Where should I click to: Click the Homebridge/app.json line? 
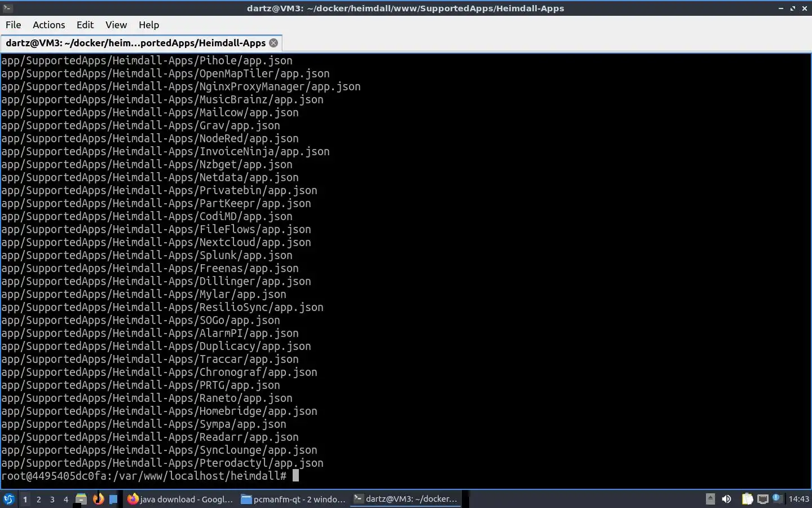[x=159, y=411]
